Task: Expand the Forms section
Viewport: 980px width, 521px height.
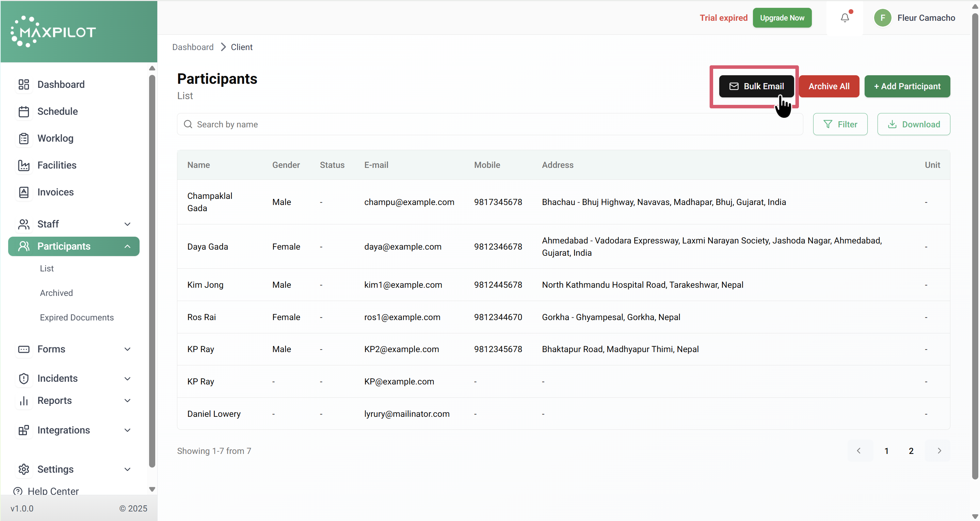Action: coord(127,349)
